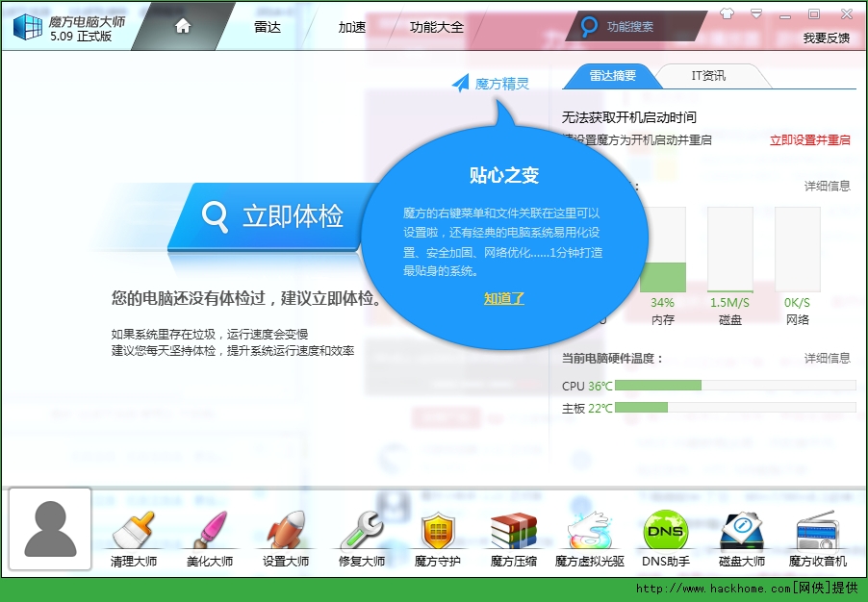Click the 当前电脑硬件温度 label
Viewport: 868px width, 602px height.
pos(612,359)
